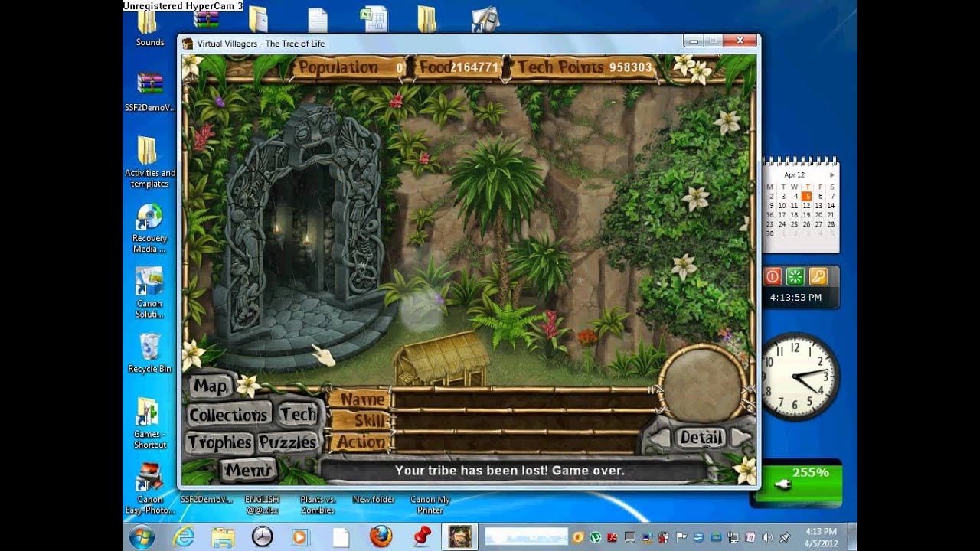The height and width of the screenshot is (551, 980).
Task: Click the Population counter
Action: click(351, 67)
